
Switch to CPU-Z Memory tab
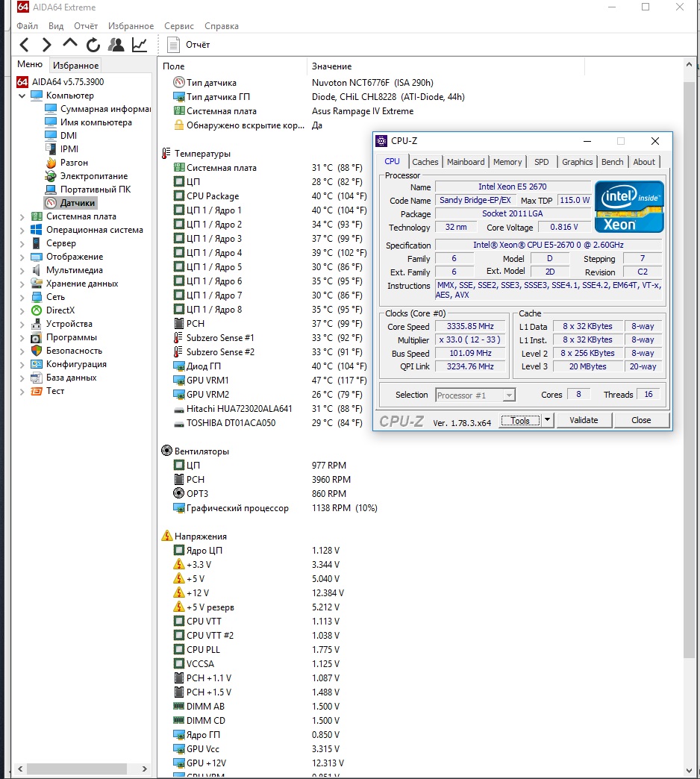pyautogui.click(x=507, y=162)
